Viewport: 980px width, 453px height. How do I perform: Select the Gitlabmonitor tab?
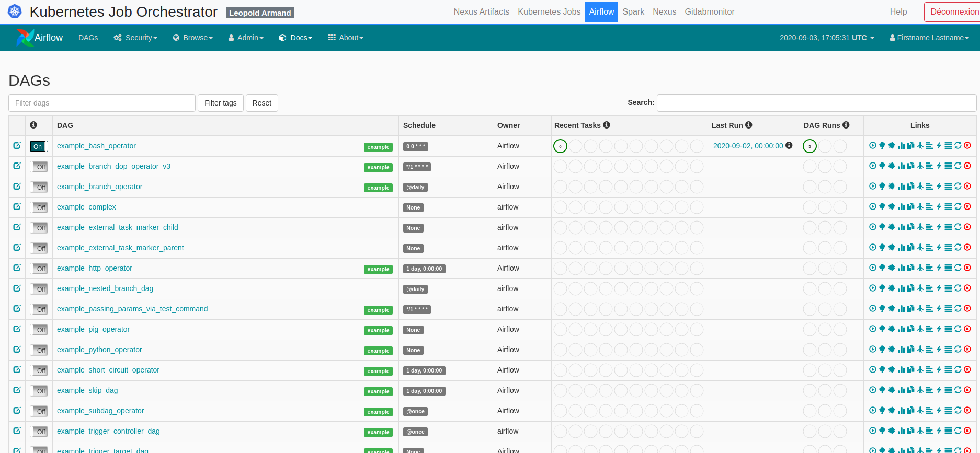(710, 11)
